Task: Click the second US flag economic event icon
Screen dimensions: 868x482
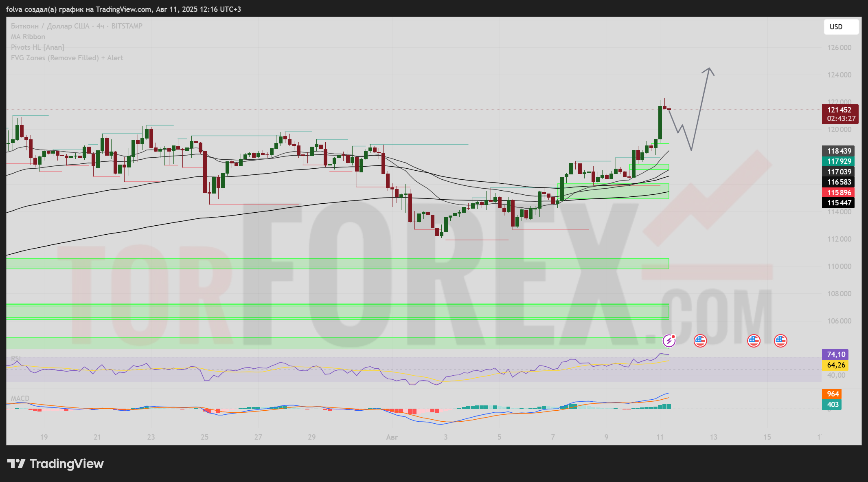Action: pyautogui.click(x=754, y=341)
